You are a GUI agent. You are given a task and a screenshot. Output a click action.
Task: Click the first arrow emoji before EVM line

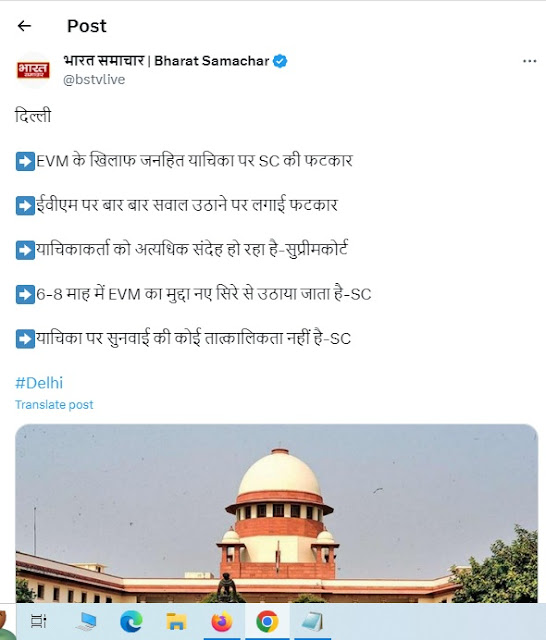(25, 161)
